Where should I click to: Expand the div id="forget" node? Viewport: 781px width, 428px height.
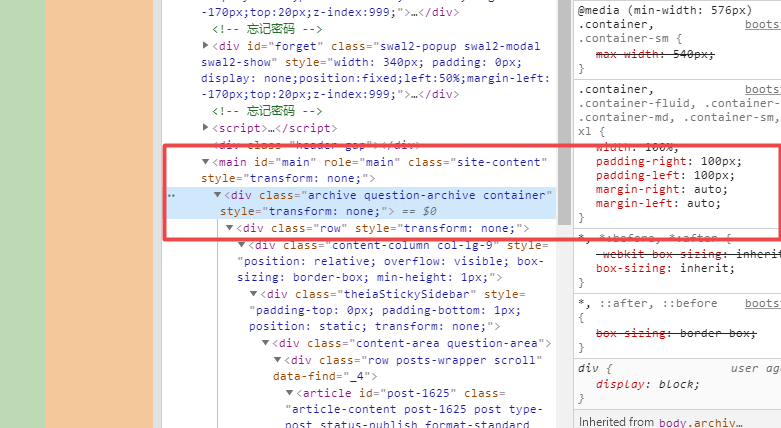pos(205,46)
